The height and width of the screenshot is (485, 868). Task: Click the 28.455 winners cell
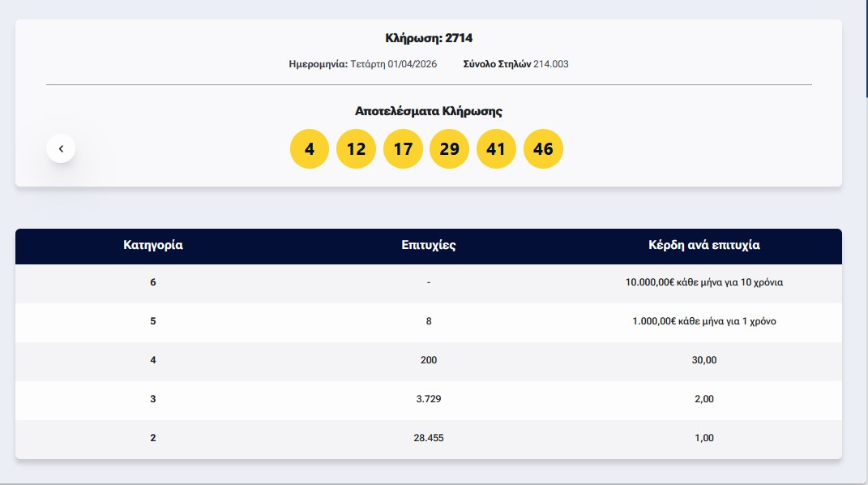coord(428,438)
